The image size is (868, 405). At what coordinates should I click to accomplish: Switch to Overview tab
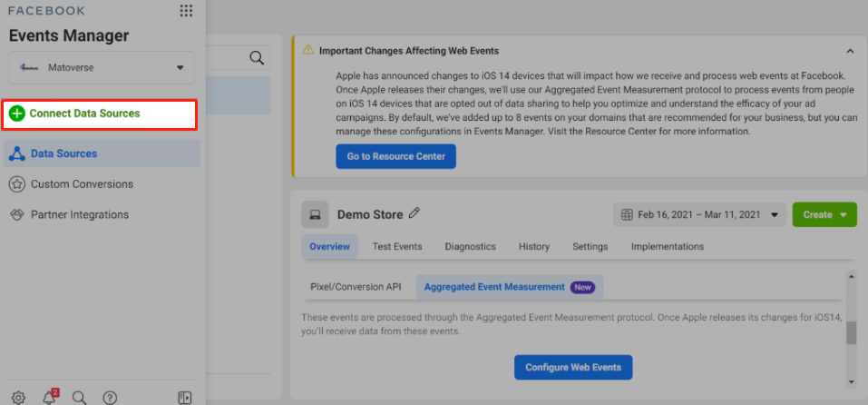pyautogui.click(x=329, y=247)
